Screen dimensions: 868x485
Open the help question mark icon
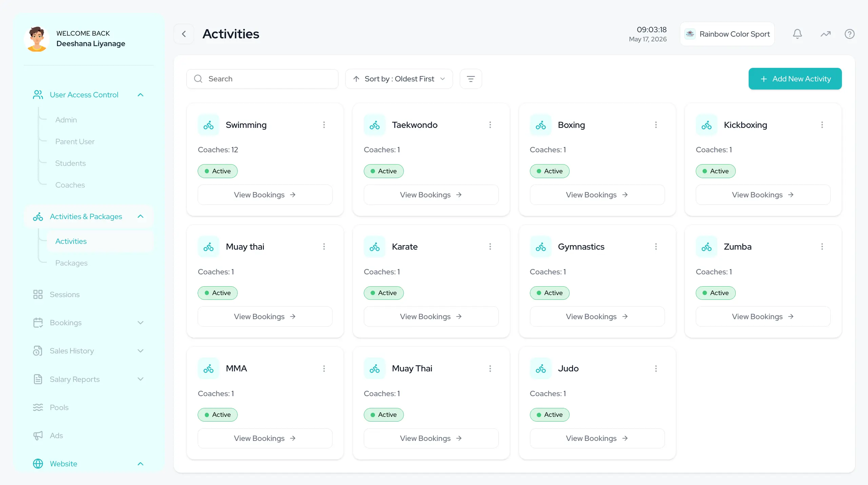pyautogui.click(x=849, y=34)
